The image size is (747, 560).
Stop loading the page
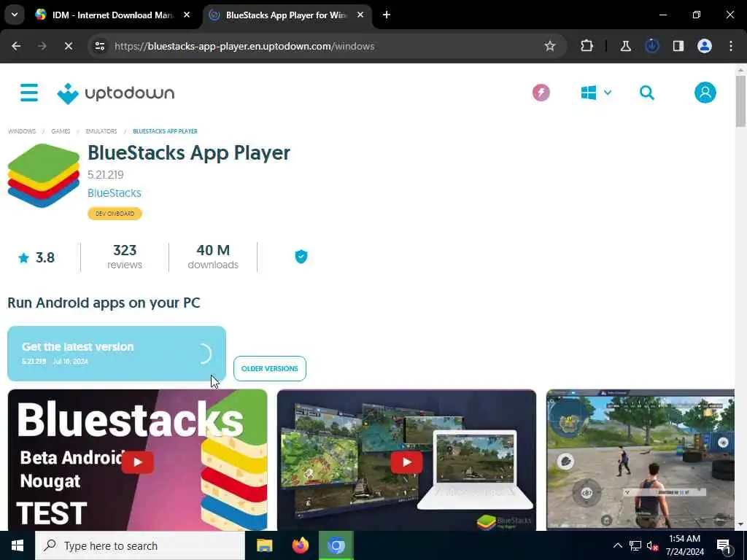tap(68, 46)
